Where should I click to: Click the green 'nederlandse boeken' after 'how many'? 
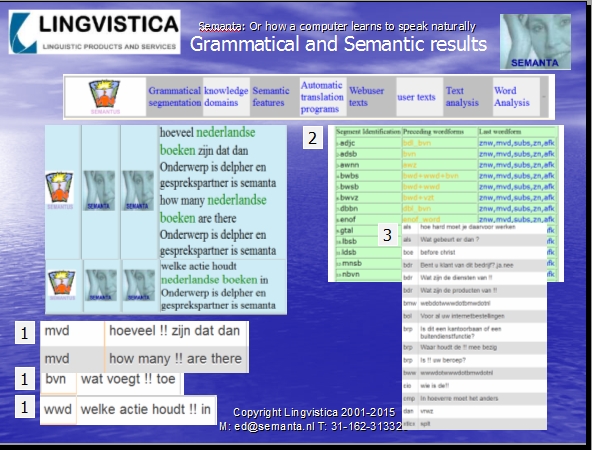pos(213,209)
